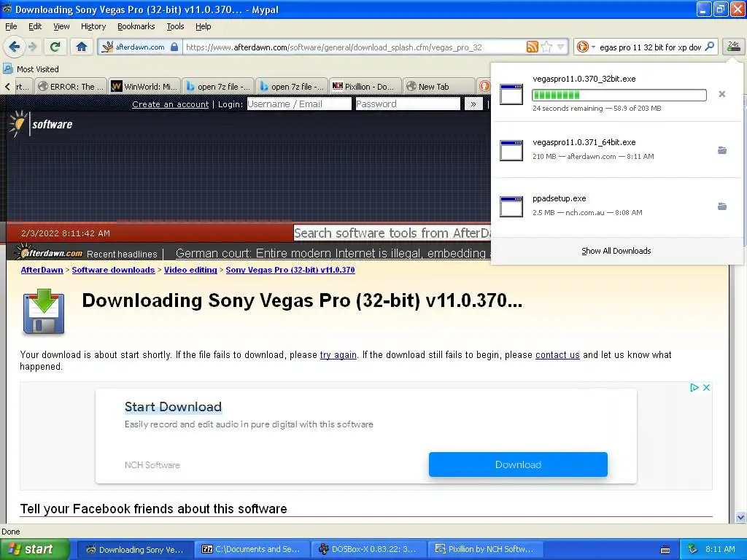The width and height of the screenshot is (747, 560).
Task: Click the afterdawn.com headlines logo
Action: [x=49, y=252]
